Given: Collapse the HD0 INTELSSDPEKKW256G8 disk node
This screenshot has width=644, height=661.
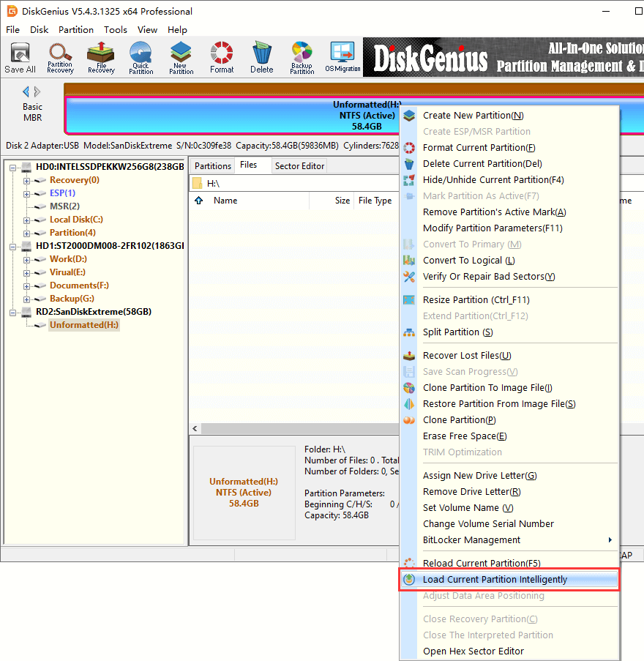Looking at the screenshot, I should coord(14,167).
